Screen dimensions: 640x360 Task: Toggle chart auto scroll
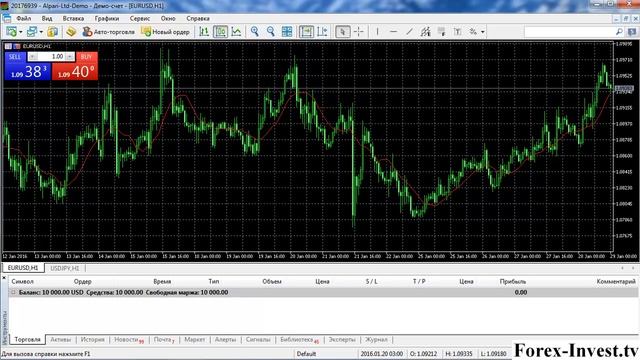306,31
